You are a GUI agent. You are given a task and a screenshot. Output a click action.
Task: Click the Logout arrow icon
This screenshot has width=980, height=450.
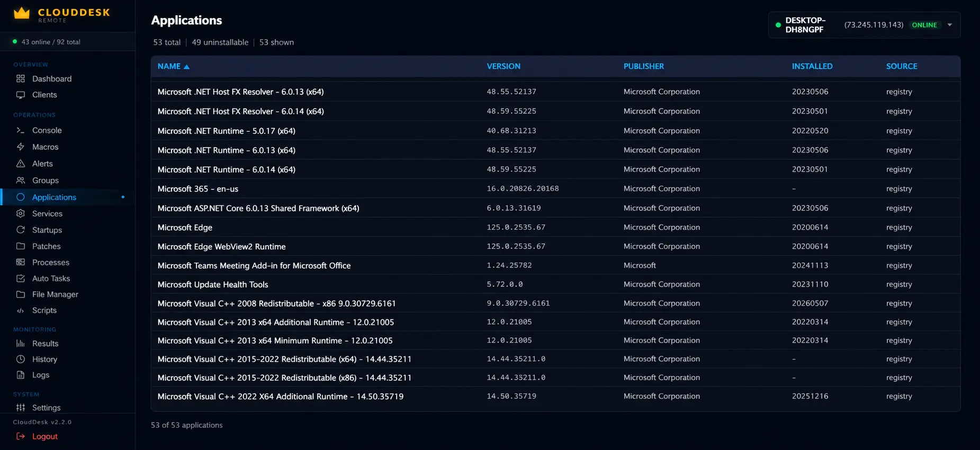[x=21, y=436]
